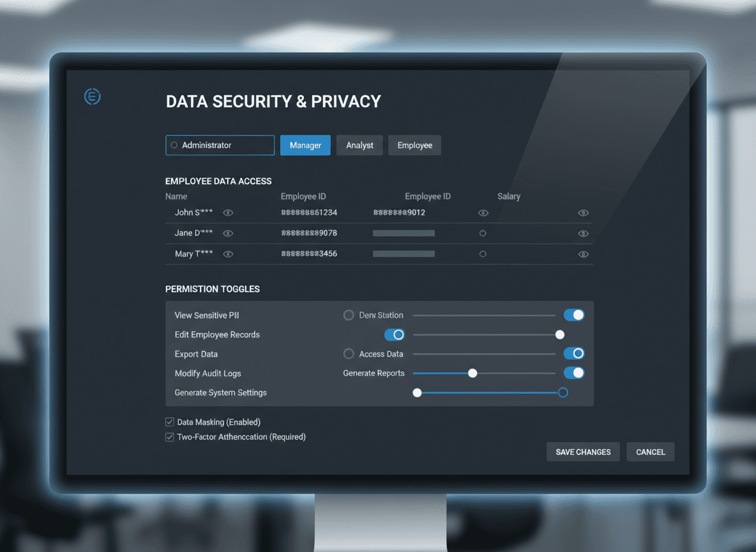Click the Administrator role input field

pos(220,145)
